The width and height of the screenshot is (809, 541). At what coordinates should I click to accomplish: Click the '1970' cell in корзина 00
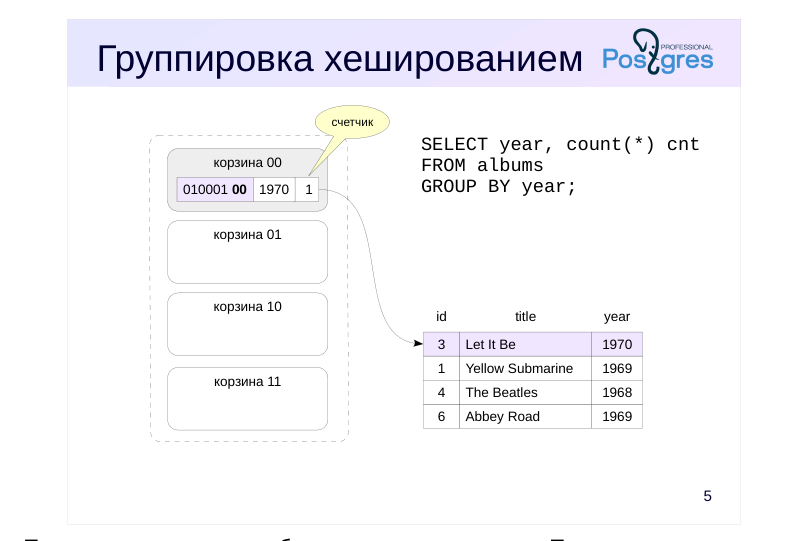tap(274, 189)
